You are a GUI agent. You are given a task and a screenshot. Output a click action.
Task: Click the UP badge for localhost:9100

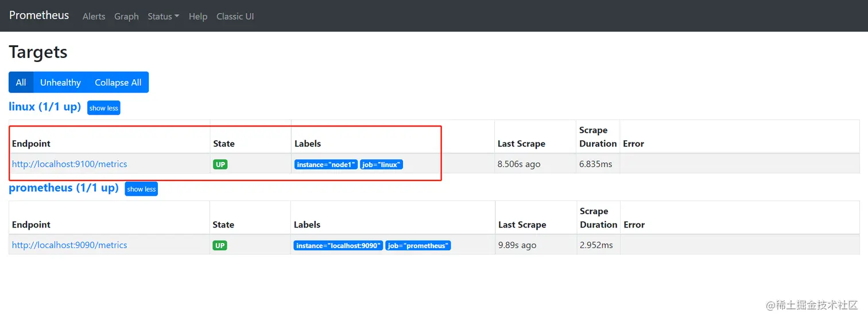click(x=220, y=164)
